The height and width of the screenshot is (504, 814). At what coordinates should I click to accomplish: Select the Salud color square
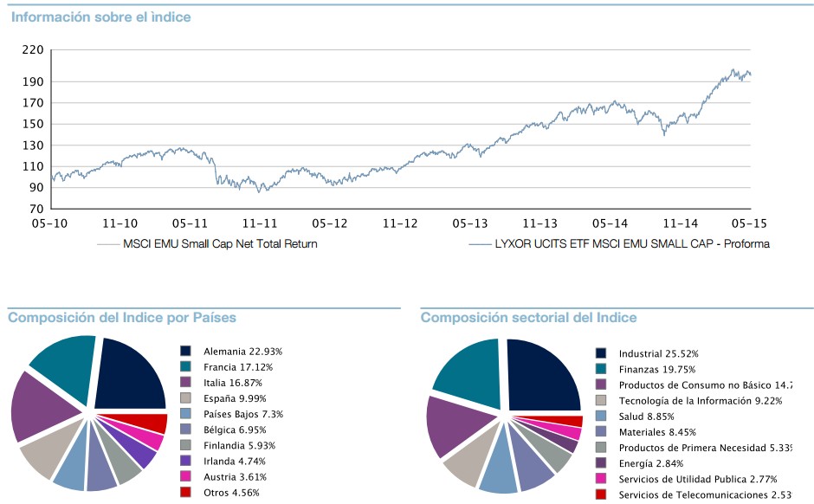[602, 417]
